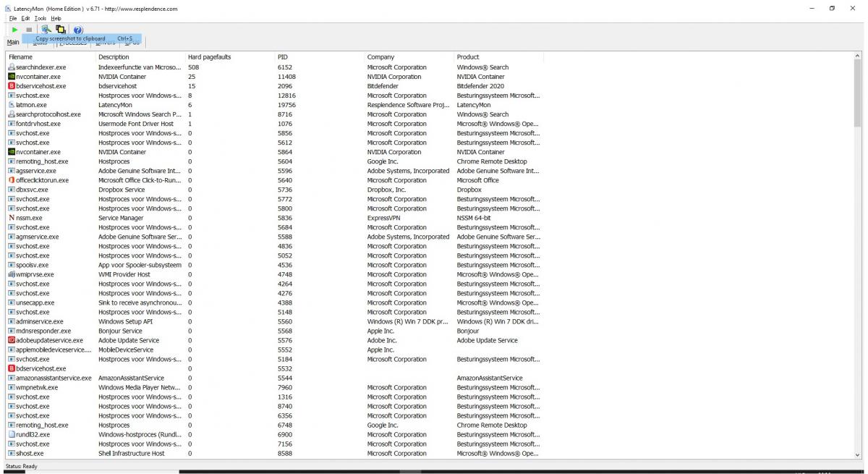Click the NVIDIA icon of PID 11408 row
Viewport: 868px width, 474px height.
[x=12, y=77]
